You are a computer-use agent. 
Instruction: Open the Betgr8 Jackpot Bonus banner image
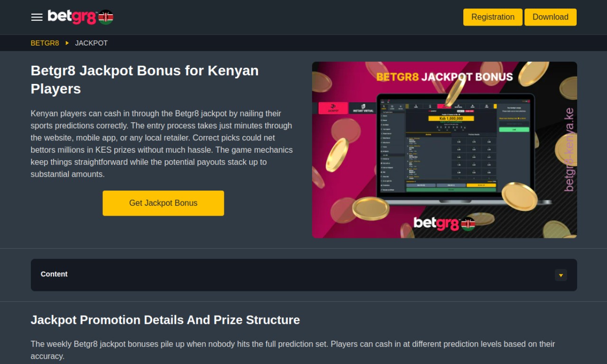444,150
